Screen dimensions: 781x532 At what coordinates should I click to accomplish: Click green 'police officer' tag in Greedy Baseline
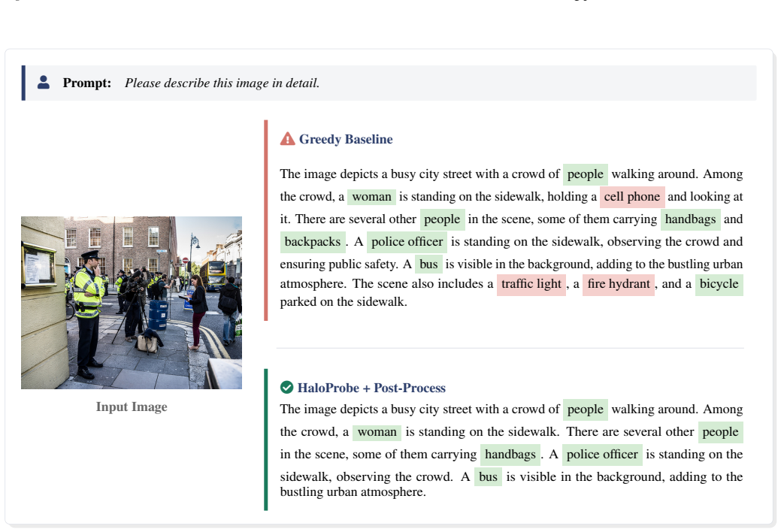click(407, 242)
